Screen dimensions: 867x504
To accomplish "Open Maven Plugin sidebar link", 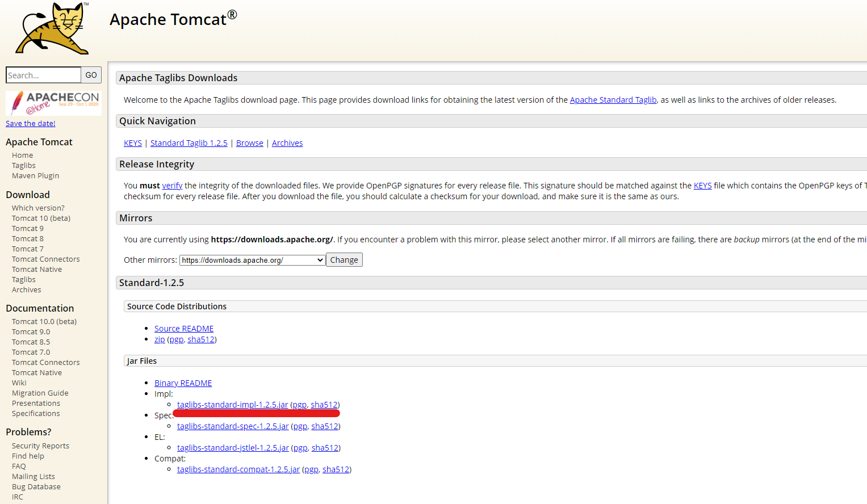I will pyautogui.click(x=35, y=175).
